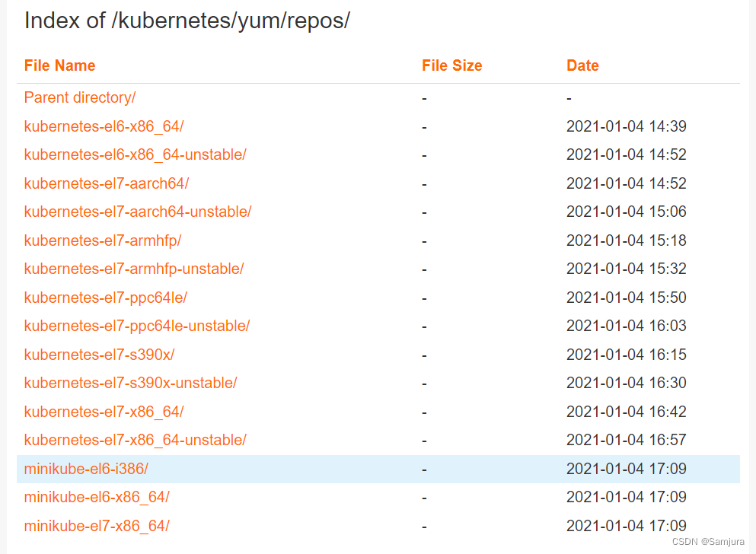Navigate to kubernetes-el7-aarch64 directory
The image size is (756, 554).
tap(106, 183)
